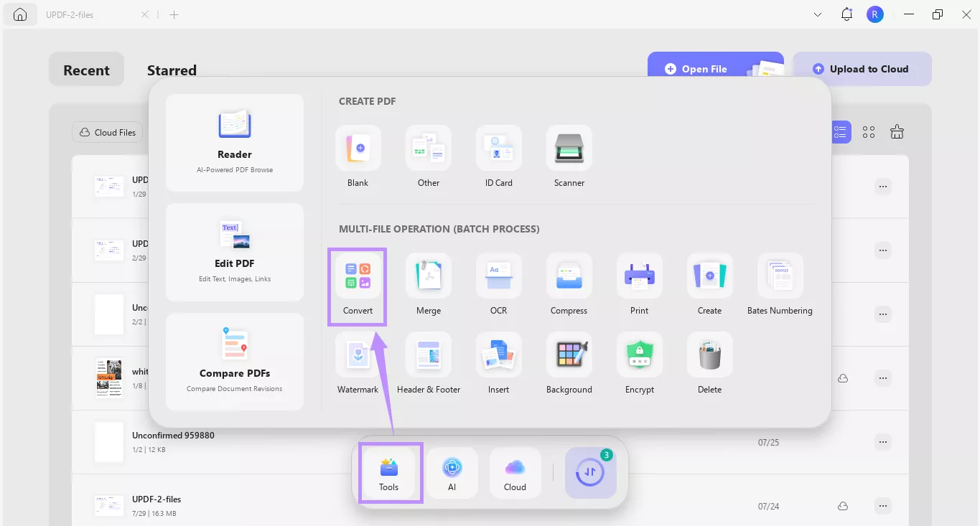Switch to list view layout
This screenshot has width=980, height=526.
click(840, 132)
